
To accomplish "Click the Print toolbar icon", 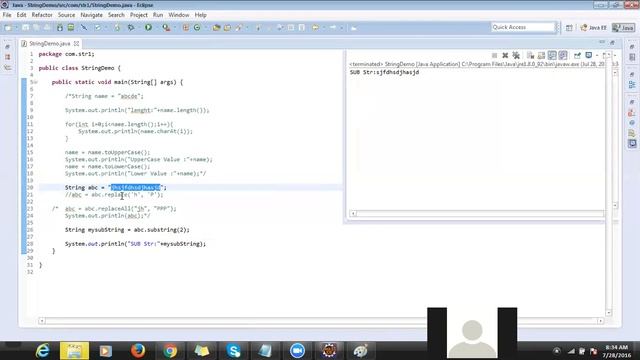I will tap(47, 28).
